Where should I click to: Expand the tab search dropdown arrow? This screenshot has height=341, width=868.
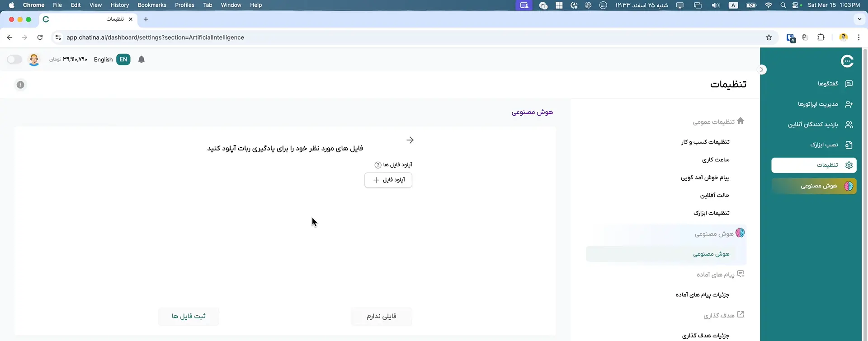[x=859, y=19]
